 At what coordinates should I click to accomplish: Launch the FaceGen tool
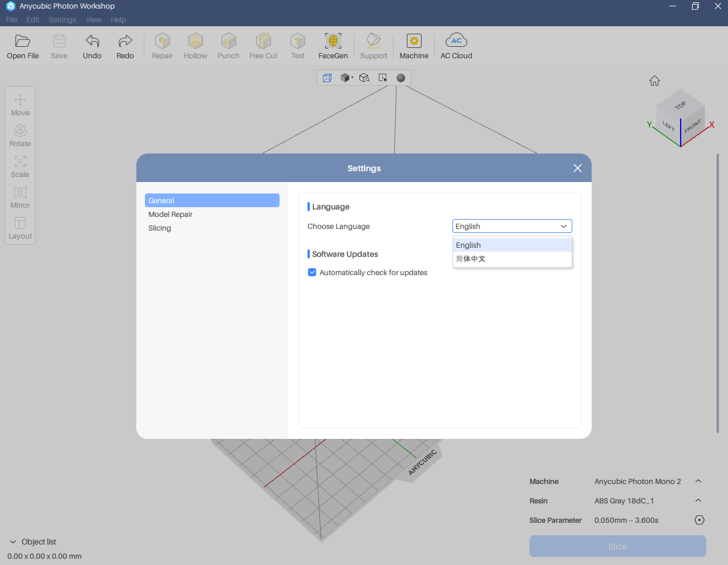coord(333,47)
